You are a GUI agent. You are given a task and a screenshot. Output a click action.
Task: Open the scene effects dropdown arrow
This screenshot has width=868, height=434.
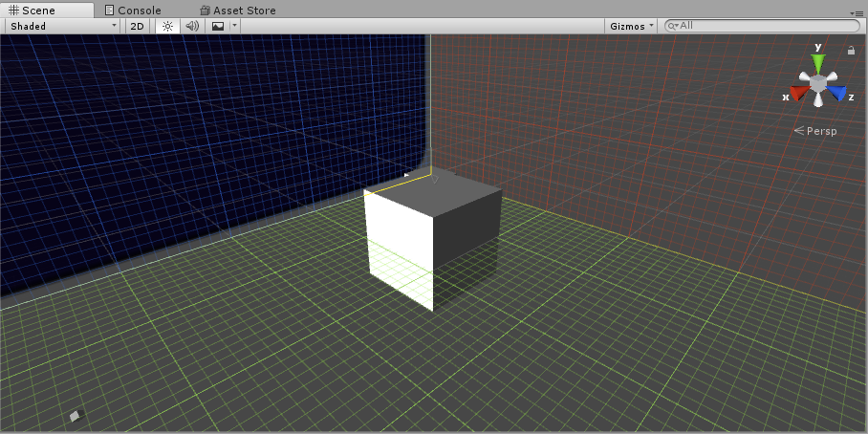click(x=235, y=26)
